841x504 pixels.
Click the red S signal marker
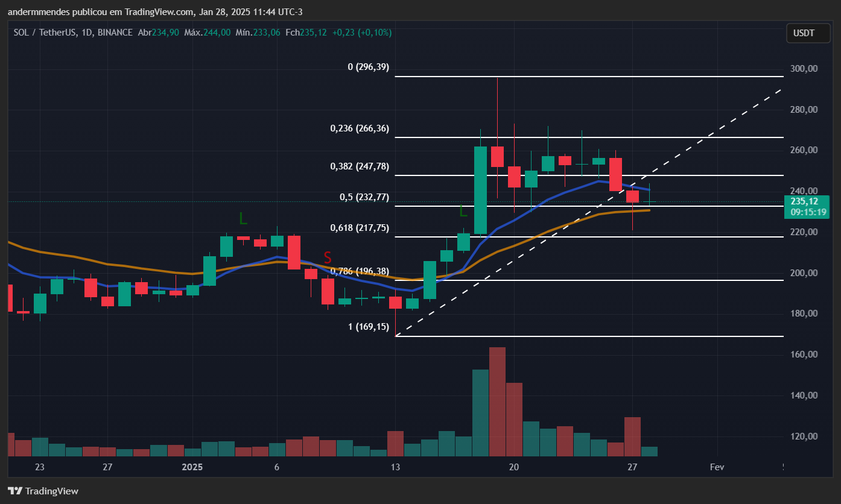pos(328,257)
